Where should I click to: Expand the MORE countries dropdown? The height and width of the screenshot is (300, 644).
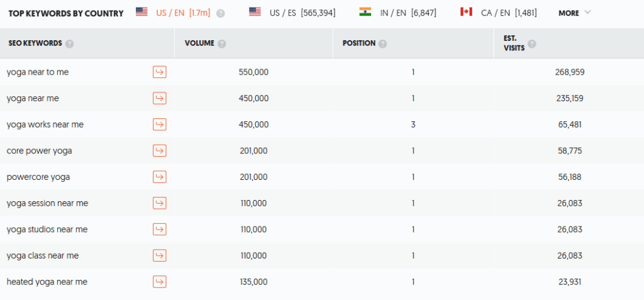[575, 13]
